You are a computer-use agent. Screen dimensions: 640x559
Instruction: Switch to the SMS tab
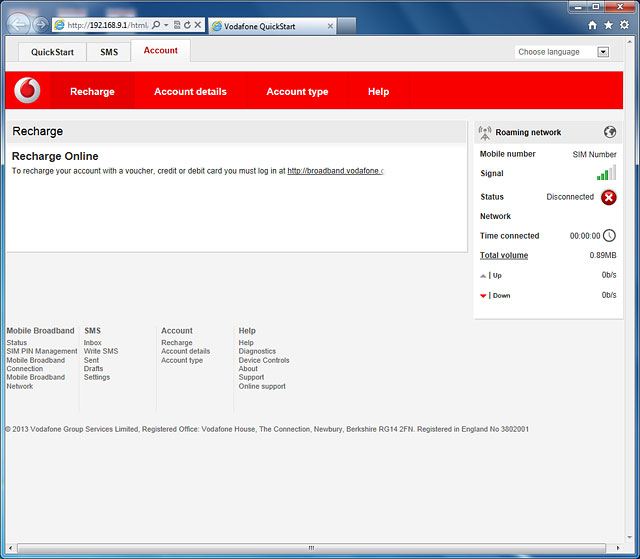109,52
